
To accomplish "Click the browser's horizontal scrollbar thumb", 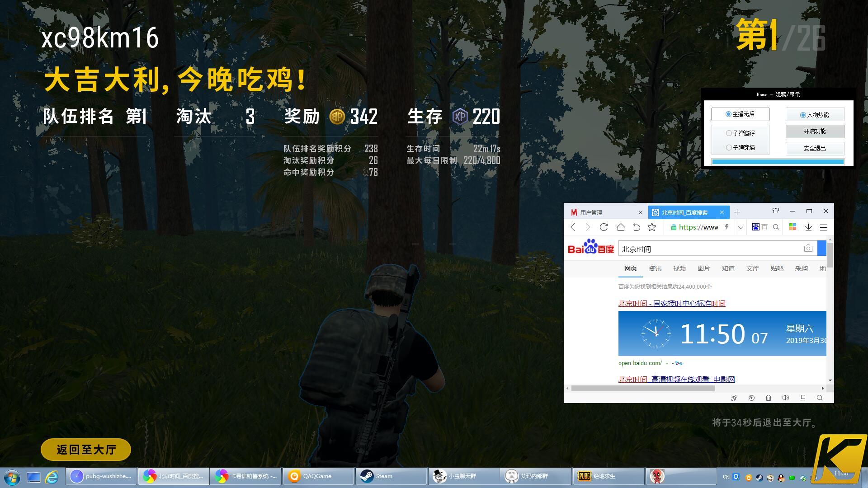I will 643,389.
